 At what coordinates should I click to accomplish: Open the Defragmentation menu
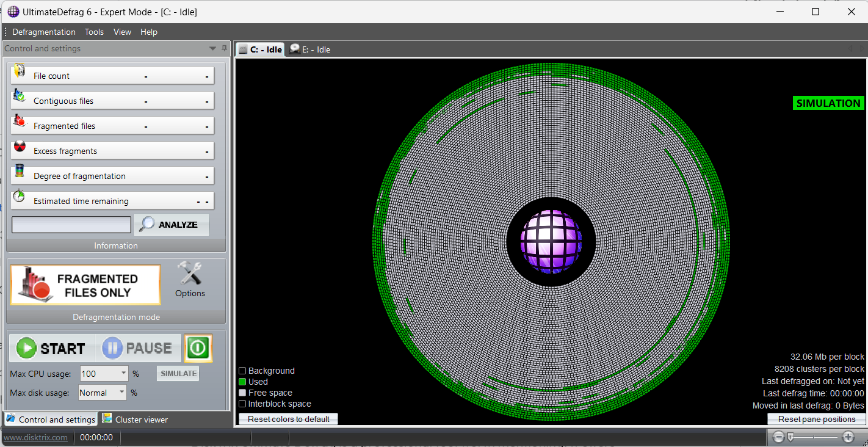[x=43, y=32]
